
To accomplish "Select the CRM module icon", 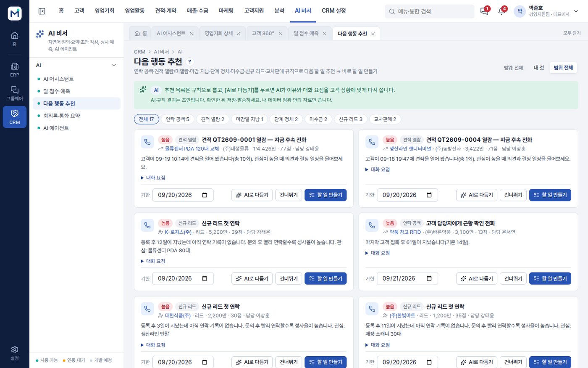I will 15,117.
